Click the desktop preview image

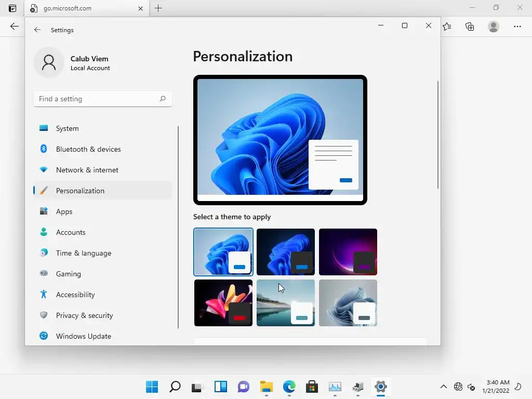pyautogui.click(x=280, y=140)
